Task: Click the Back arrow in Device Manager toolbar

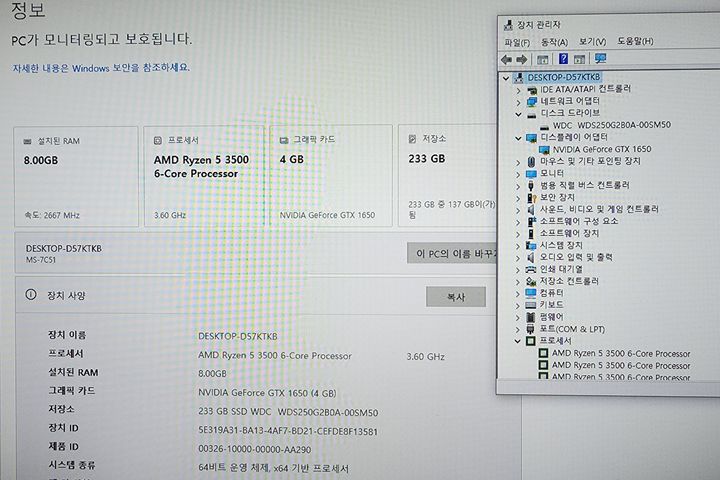Action: (506, 59)
